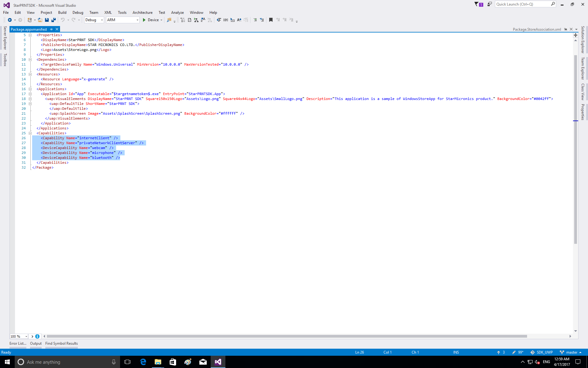Open the File menu
Screen dimensions: 588x368
click(6, 13)
